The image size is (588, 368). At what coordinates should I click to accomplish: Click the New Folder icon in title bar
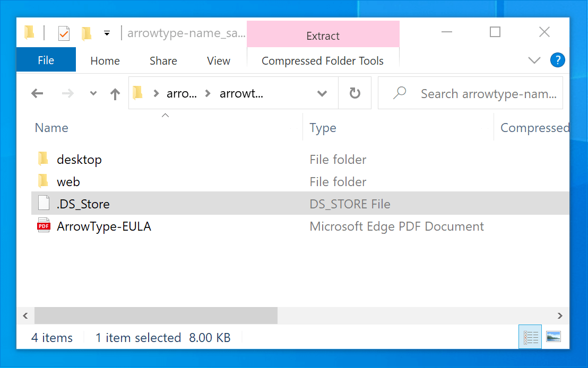pos(87,33)
